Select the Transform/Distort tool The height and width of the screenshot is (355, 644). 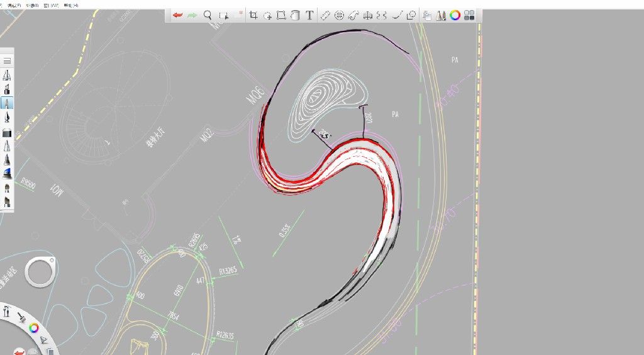point(281,16)
